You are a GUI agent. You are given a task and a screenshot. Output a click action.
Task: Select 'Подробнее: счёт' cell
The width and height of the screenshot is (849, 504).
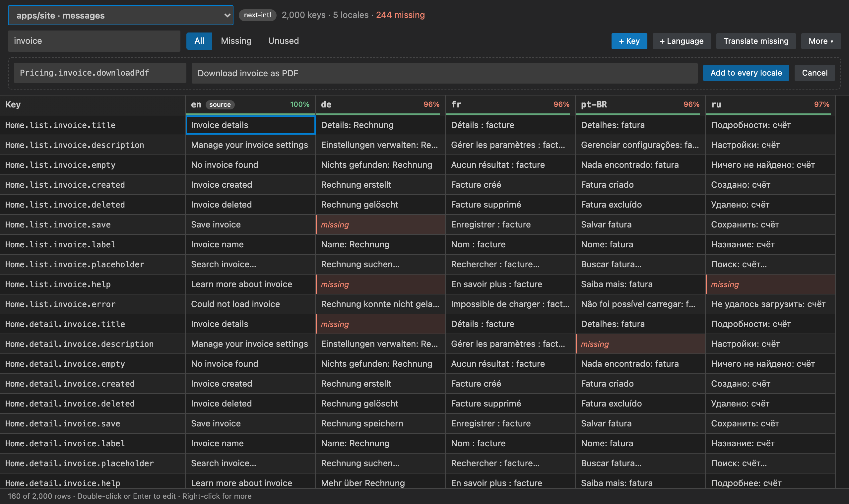click(770, 481)
